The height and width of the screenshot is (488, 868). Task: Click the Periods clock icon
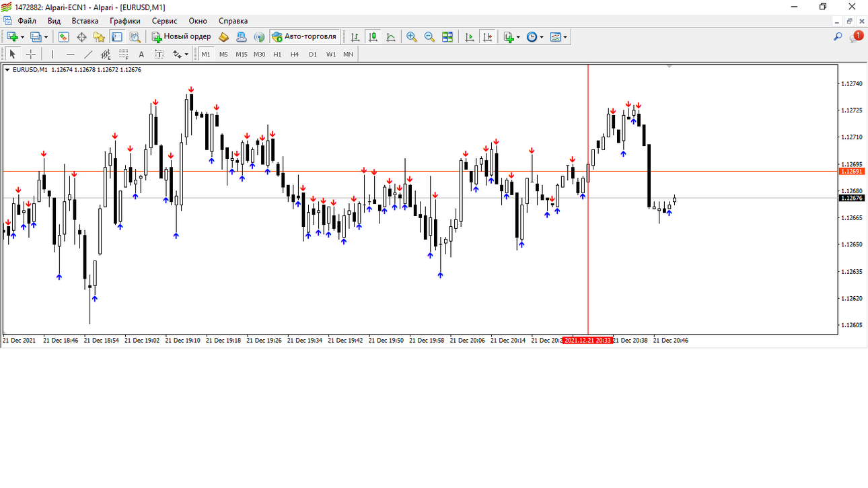[x=532, y=37]
